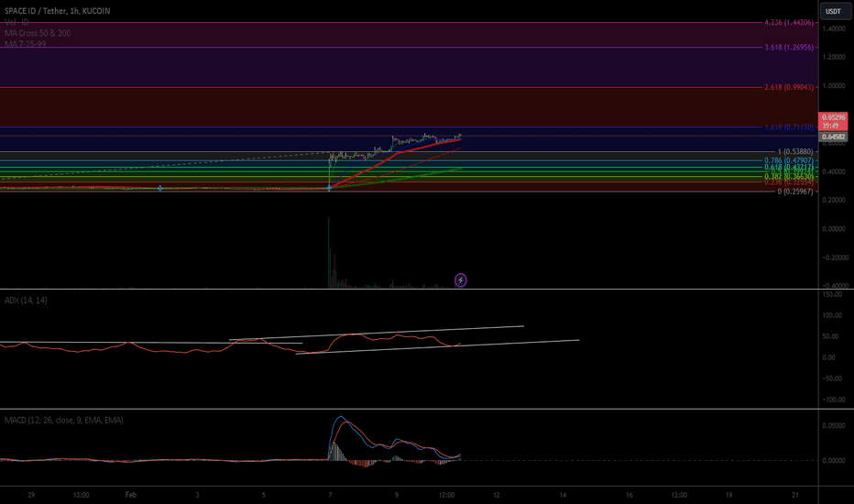Click the MA 7-25-99 indicator legend
Image resolution: width=854 pixels, height=504 pixels.
tap(25, 44)
